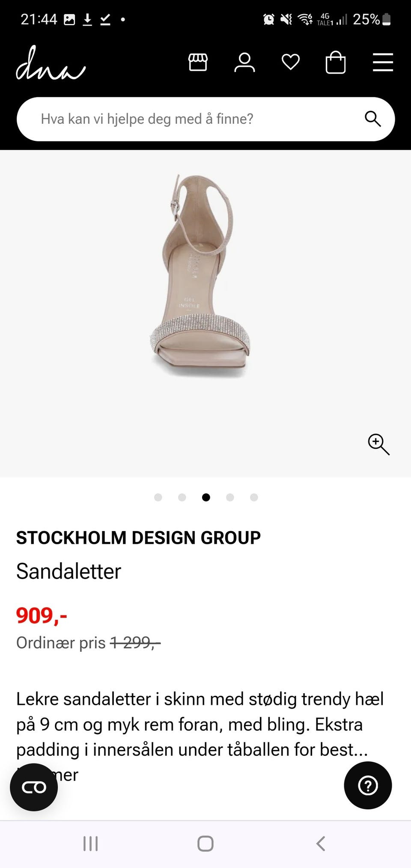Viewport: 411px width, 868px height.
Task: Tap the sandal product image
Action: pyautogui.click(x=200, y=276)
